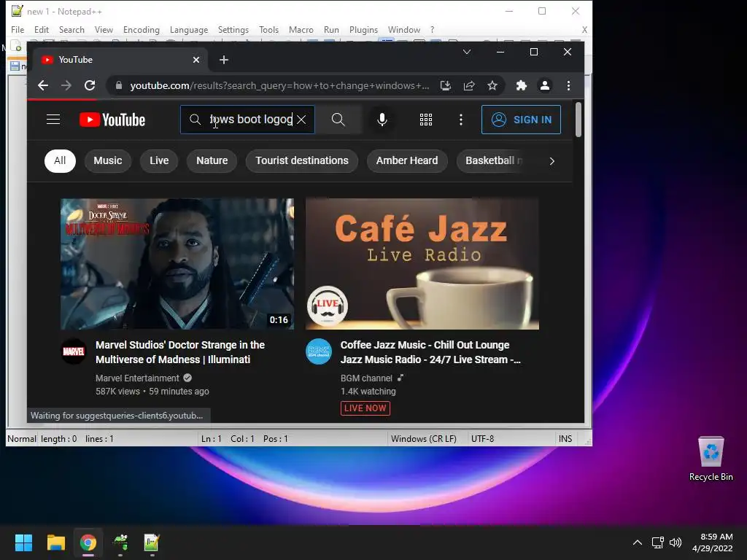This screenshot has height=560, width=747.
Task: Visit the BGM channel link
Action: point(366,378)
